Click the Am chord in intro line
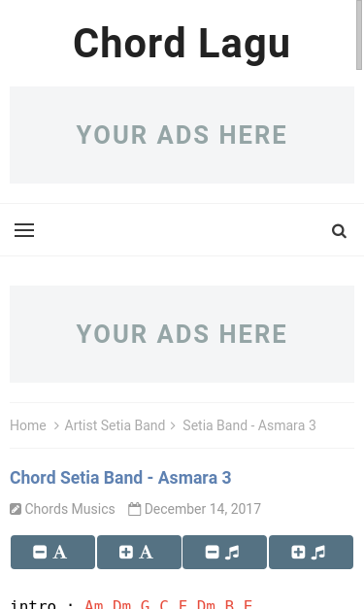 click(x=94, y=604)
